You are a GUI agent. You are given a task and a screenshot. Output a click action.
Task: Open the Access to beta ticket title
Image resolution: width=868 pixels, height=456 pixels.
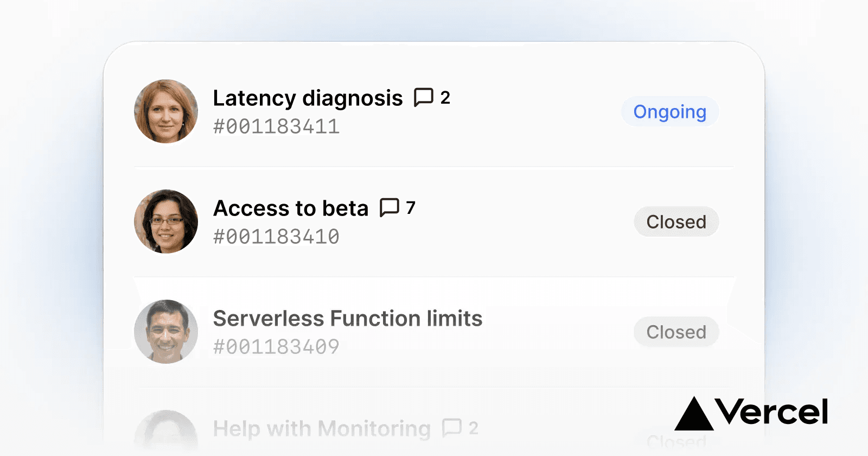pyautogui.click(x=291, y=208)
